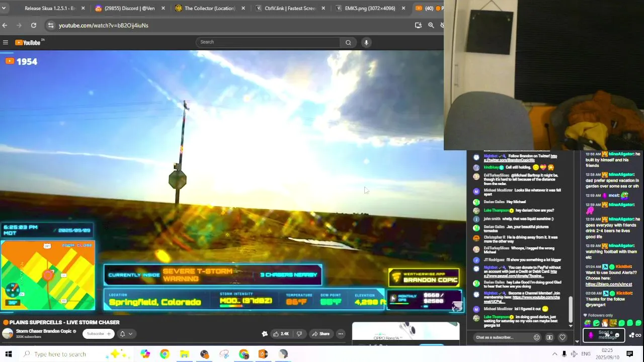Open the YouTube guide hamburger menu

click(6, 43)
